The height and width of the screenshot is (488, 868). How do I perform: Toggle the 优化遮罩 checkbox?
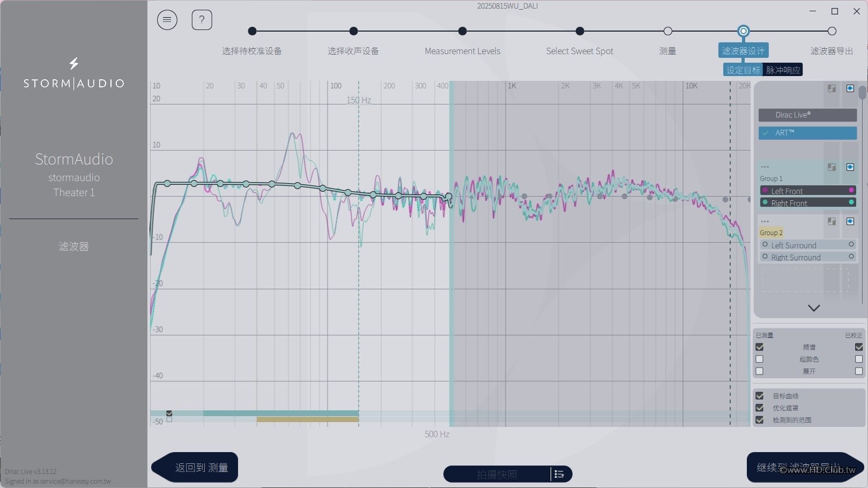tap(760, 408)
